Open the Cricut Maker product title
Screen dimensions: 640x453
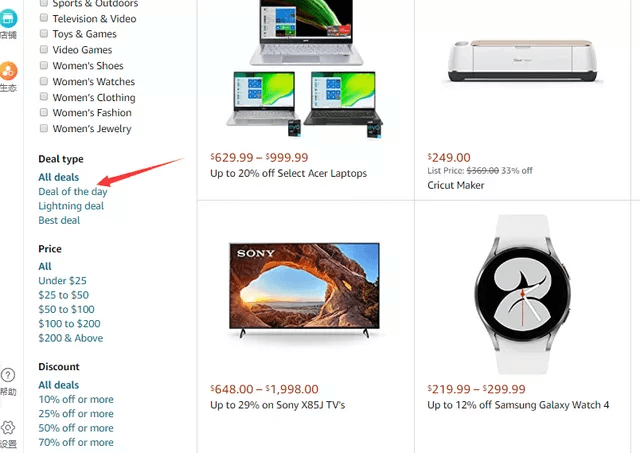456,185
